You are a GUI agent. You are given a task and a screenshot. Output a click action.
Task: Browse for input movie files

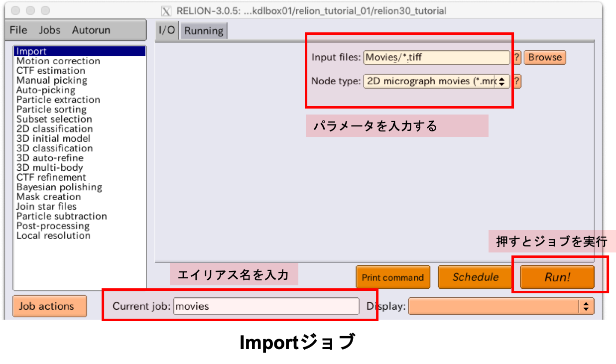[x=545, y=57]
